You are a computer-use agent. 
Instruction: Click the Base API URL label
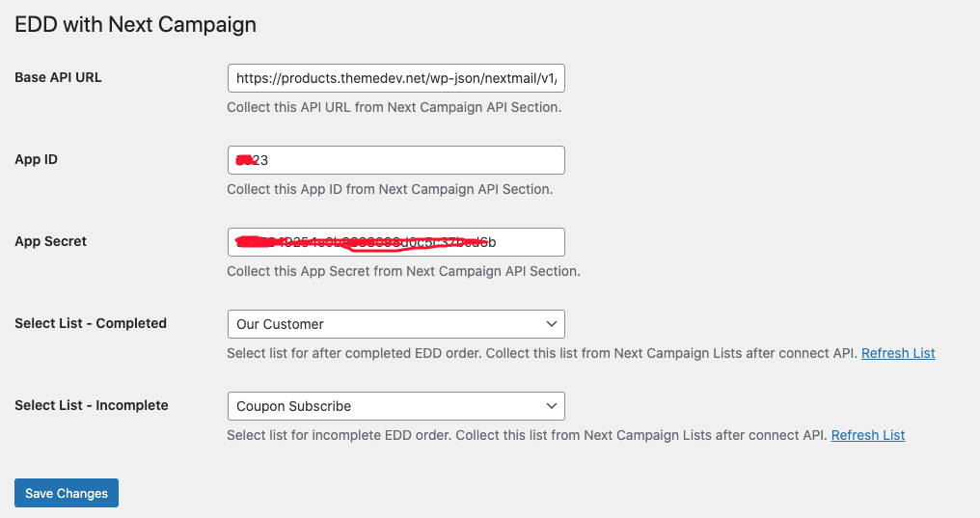tap(58, 77)
